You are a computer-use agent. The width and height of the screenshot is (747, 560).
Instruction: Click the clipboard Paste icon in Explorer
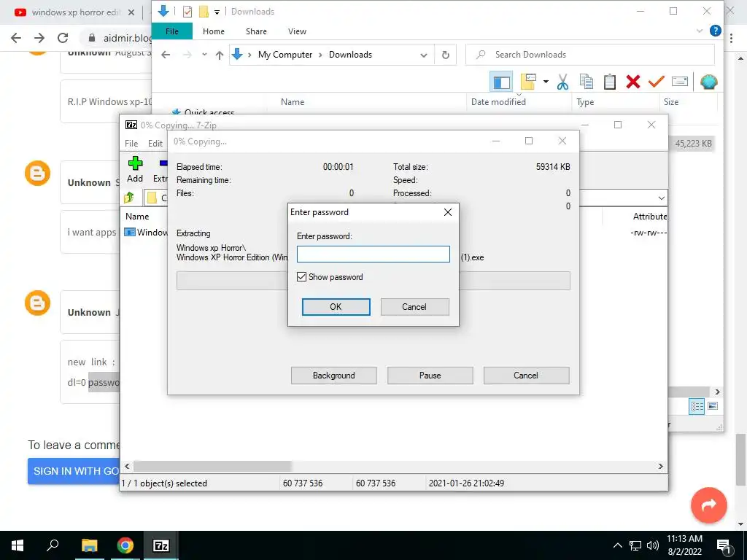(x=610, y=82)
